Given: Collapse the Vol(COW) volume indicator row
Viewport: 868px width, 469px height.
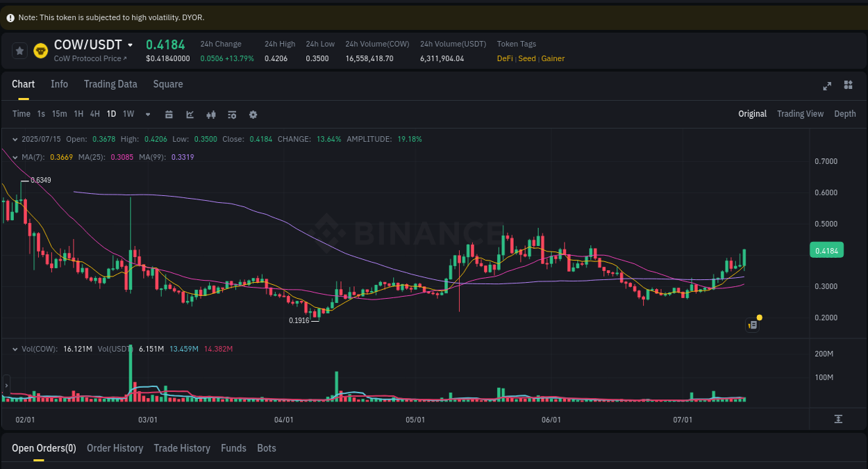Looking at the screenshot, I should pos(14,349).
